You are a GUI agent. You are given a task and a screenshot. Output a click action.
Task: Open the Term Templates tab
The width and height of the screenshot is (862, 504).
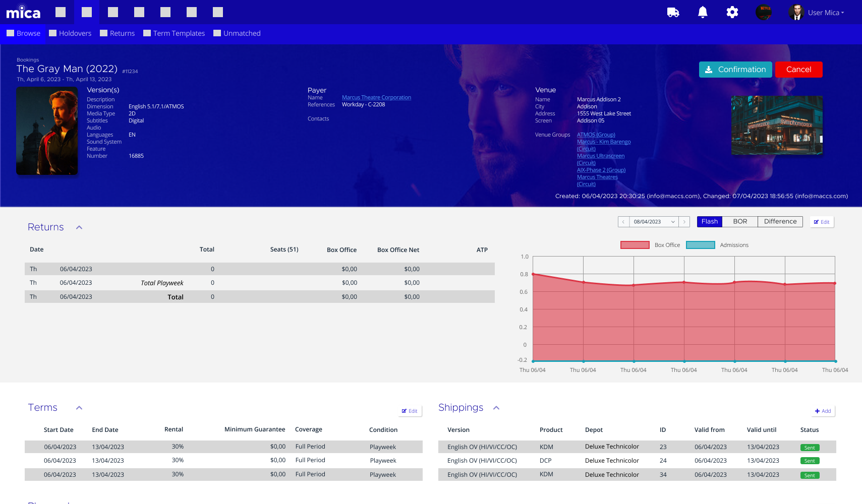tap(174, 33)
